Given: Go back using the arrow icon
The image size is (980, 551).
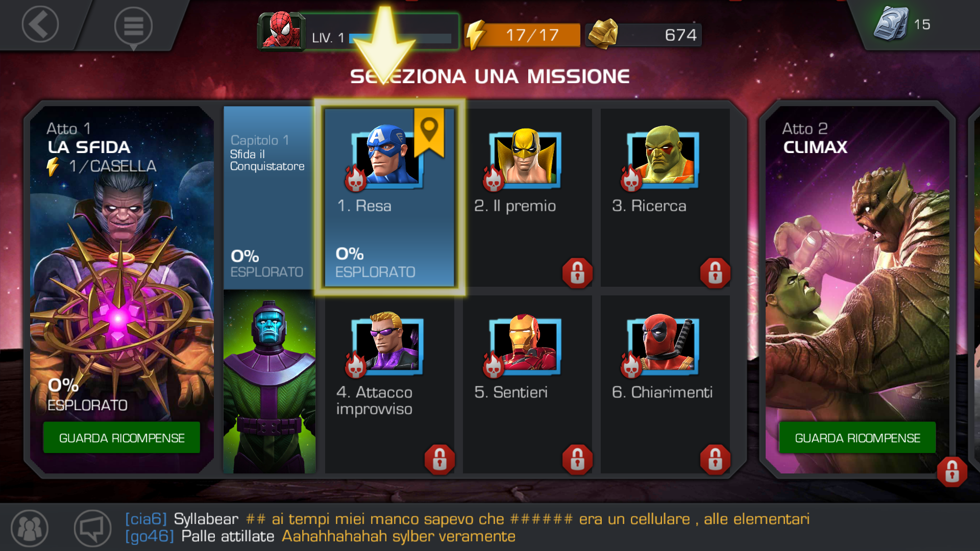Looking at the screenshot, I should click(x=40, y=24).
